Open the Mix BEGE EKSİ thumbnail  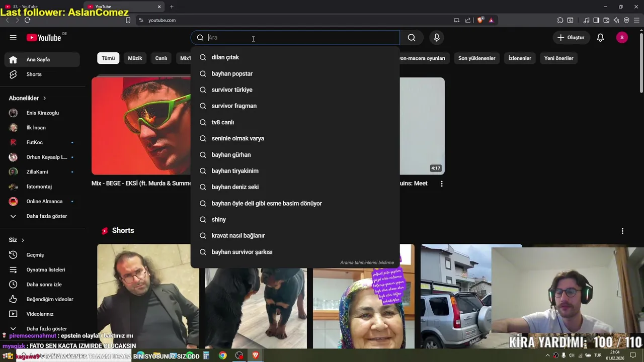(x=141, y=126)
